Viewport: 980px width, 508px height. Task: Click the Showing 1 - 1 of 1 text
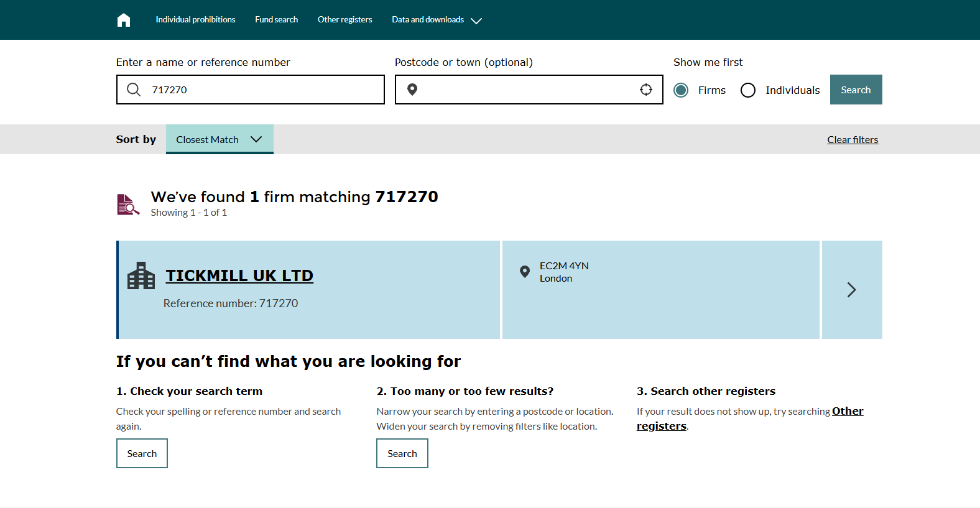[189, 213]
